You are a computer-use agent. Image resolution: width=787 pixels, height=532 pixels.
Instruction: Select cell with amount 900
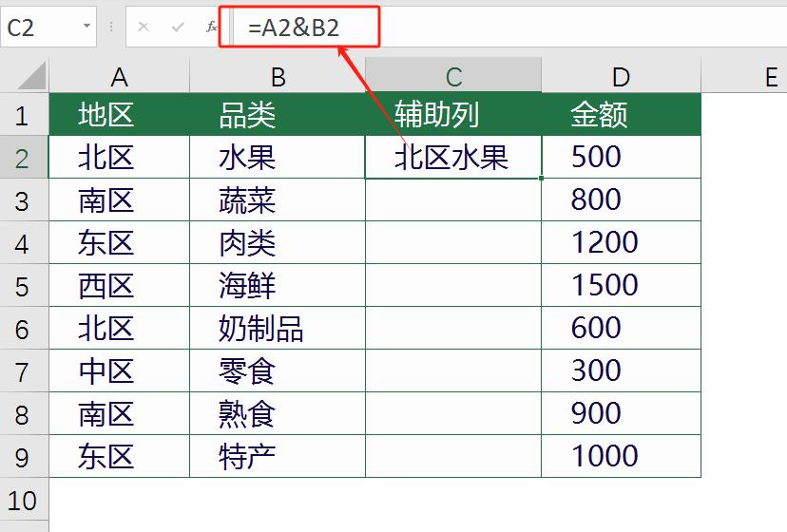(x=621, y=413)
